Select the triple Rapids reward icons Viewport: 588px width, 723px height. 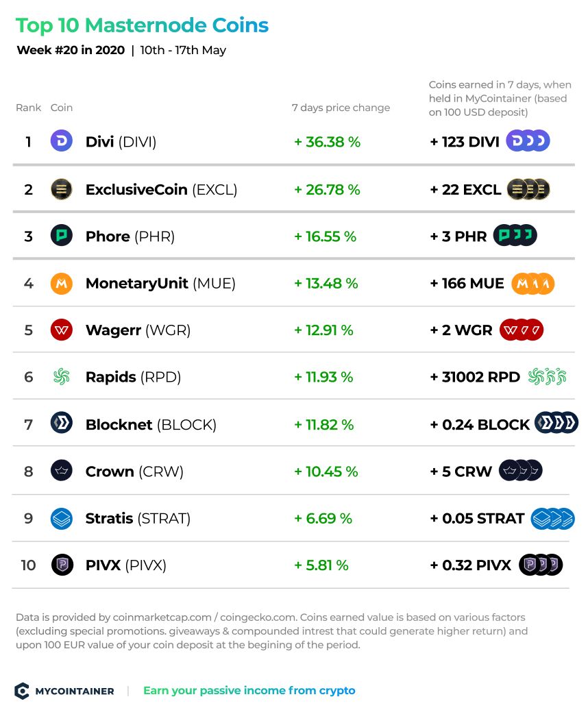[548, 377]
